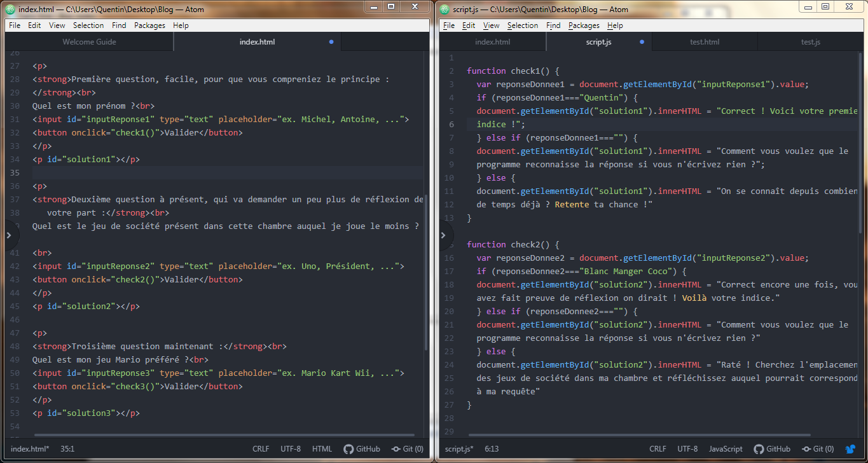Select the script.js tab
The height and width of the screenshot is (463, 868).
tap(598, 42)
